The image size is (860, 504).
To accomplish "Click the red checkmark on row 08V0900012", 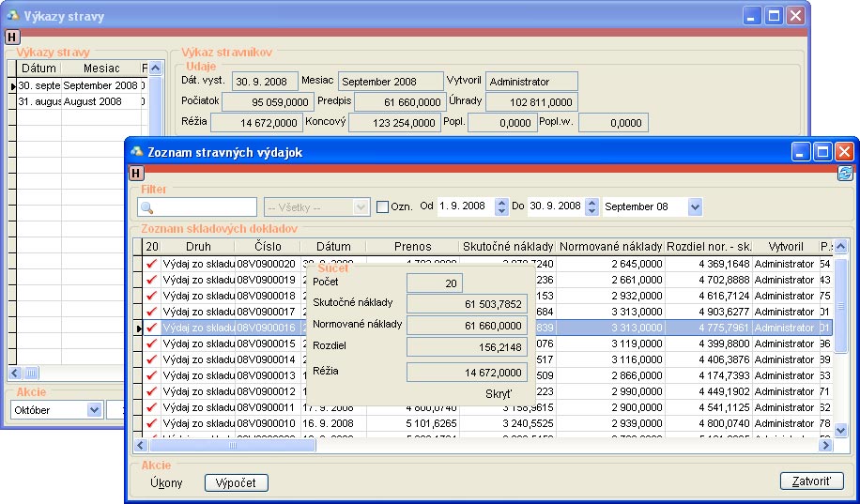I will click(152, 391).
